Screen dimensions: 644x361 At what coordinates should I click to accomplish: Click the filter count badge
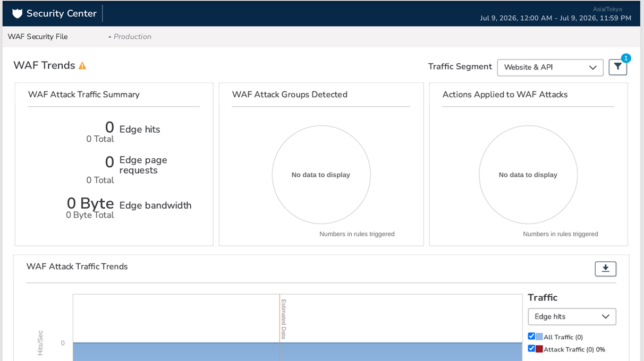[x=626, y=58]
